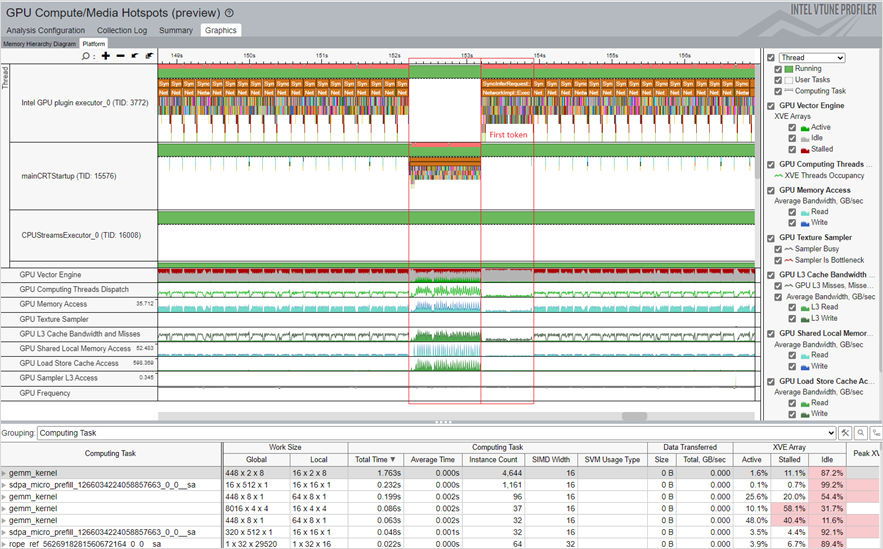The width and height of the screenshot is (883, 549).
Task: Sort by Total Time column header
Action: 376,459
